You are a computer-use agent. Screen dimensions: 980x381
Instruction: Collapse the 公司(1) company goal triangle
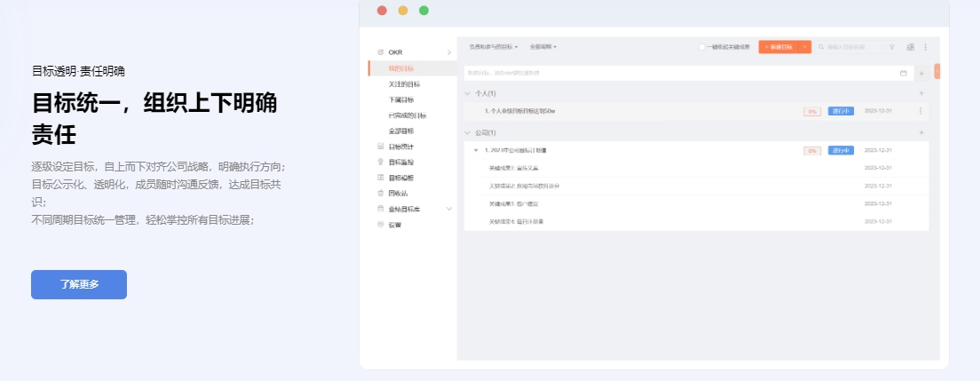pos(476,150)
